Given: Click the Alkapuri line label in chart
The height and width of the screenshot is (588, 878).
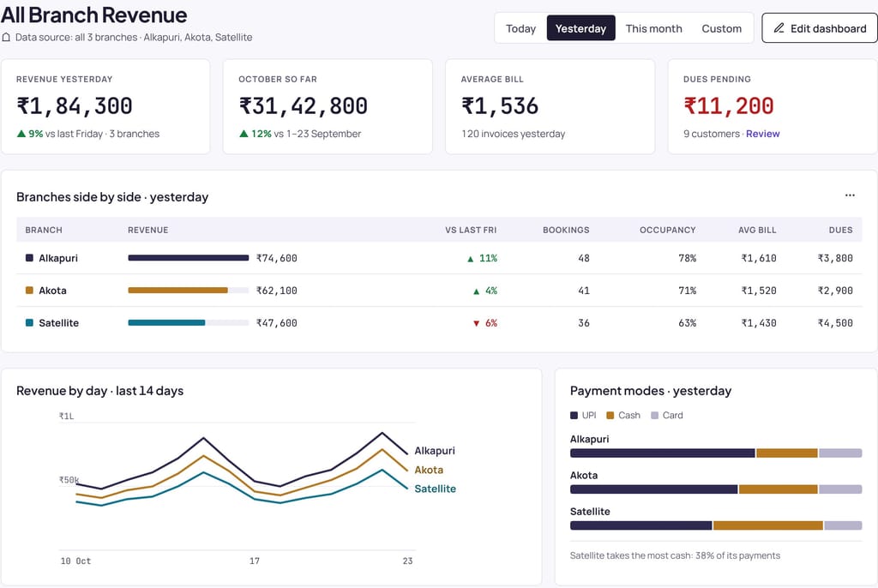Looking at the screenshot, I should click(x=435, y=451).
